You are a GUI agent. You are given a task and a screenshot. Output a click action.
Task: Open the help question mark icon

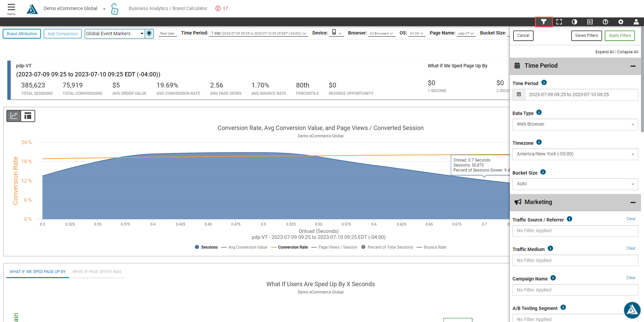pyautogui.click(x=605, y=22)
